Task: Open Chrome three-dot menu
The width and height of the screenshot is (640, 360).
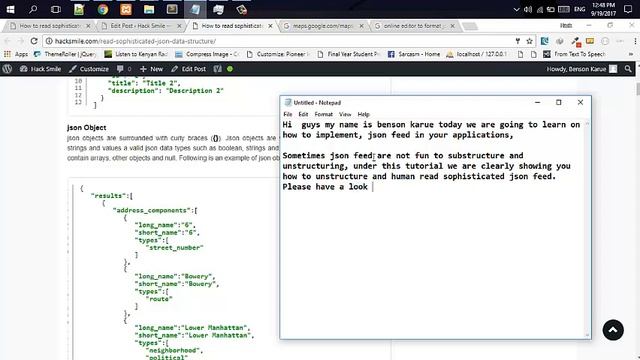Action: [635, 41]
